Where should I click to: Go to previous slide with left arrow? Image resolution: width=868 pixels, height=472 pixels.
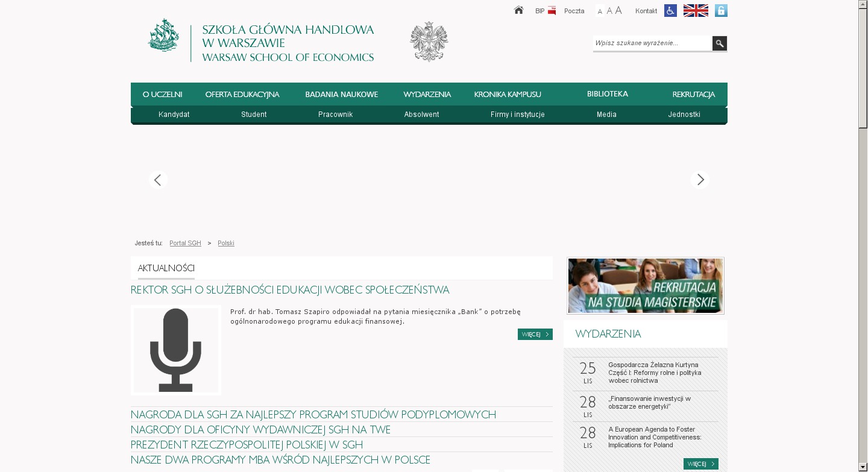pos(158,180)
